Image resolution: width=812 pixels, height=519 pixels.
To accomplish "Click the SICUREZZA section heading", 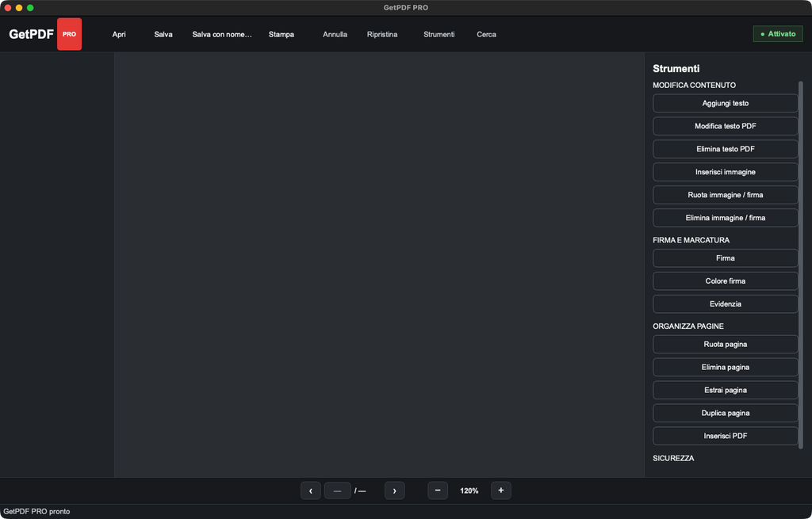I will tap(673, 458).
